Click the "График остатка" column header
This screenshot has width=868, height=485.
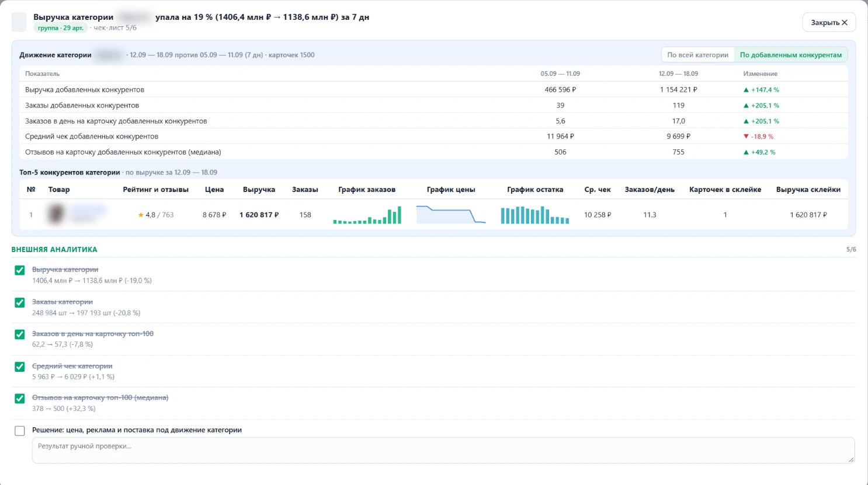coord(535,190)
